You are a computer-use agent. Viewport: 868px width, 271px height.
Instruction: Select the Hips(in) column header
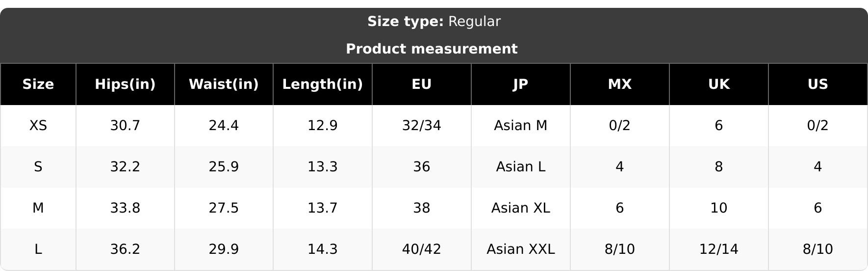tap(125, 84)
